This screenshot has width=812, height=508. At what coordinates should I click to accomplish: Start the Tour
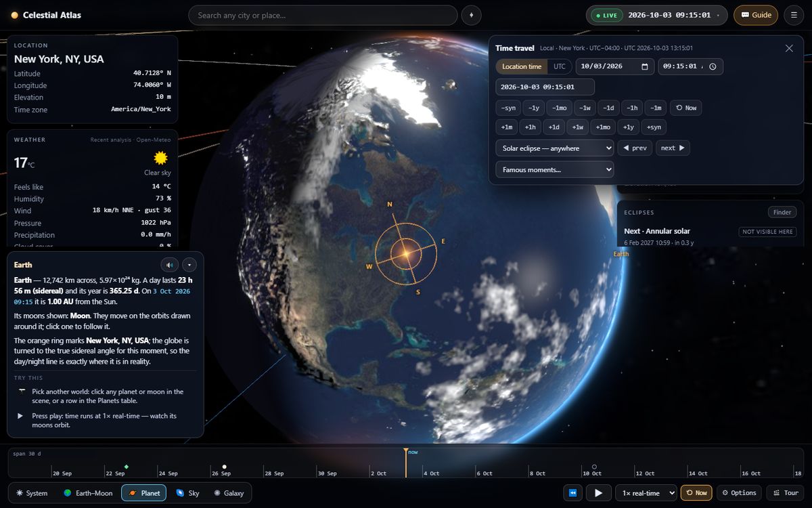pos(785,492)
